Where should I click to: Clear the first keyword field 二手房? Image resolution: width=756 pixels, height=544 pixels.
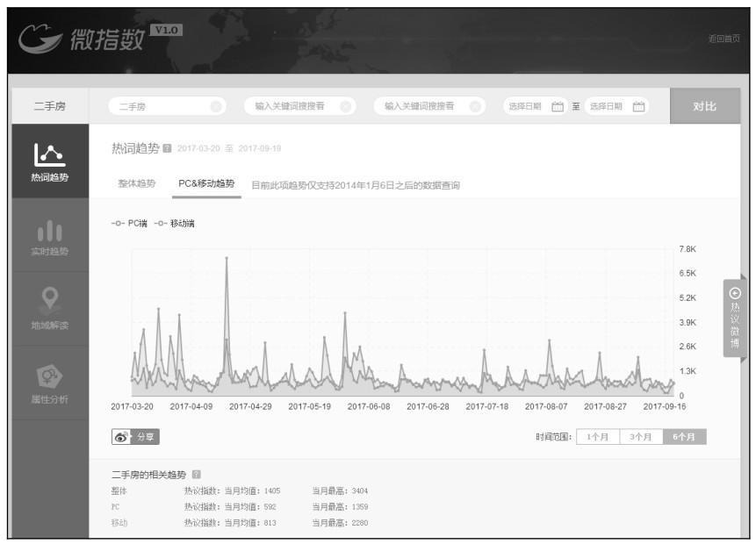pyautogui.click(x=216, y=106)
